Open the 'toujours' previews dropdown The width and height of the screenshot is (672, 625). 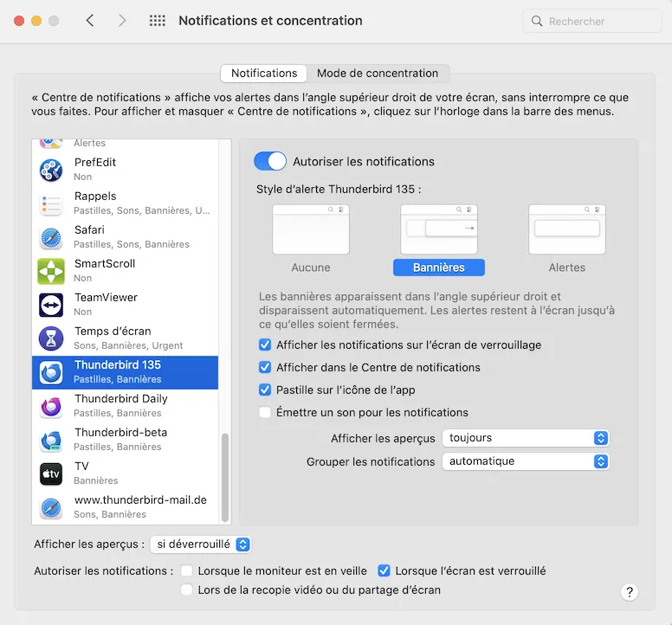pyautogui.click(x=526, y=438)
